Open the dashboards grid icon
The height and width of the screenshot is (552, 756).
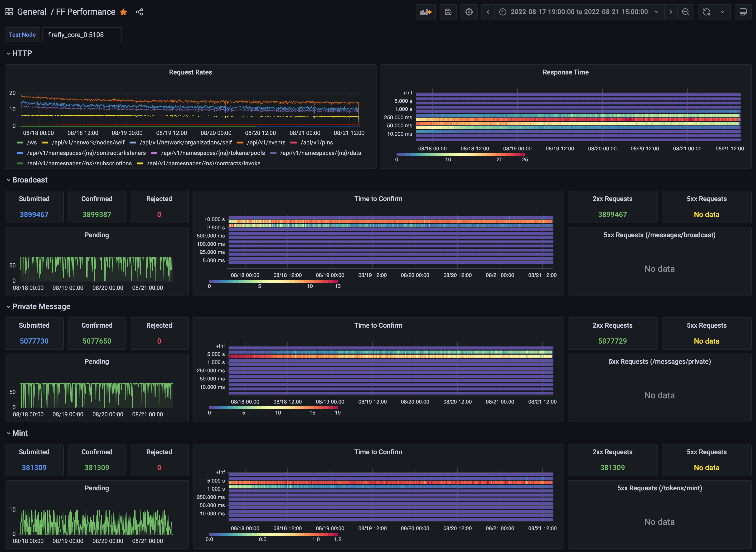(9, 12)
